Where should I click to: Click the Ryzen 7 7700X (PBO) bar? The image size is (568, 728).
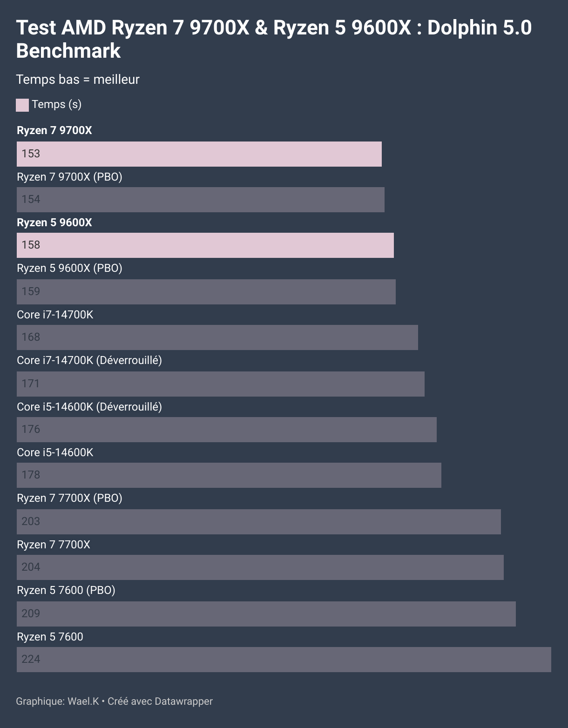pos(259,522)
